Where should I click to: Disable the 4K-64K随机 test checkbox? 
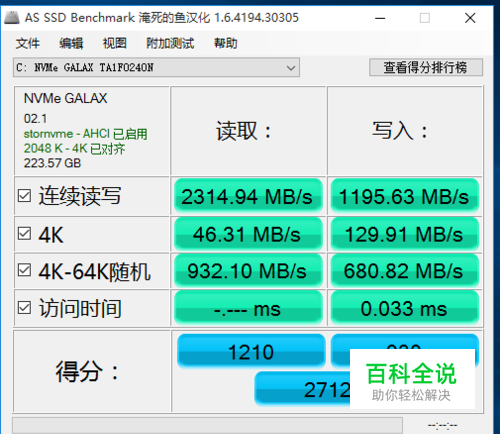pos(24,270)
